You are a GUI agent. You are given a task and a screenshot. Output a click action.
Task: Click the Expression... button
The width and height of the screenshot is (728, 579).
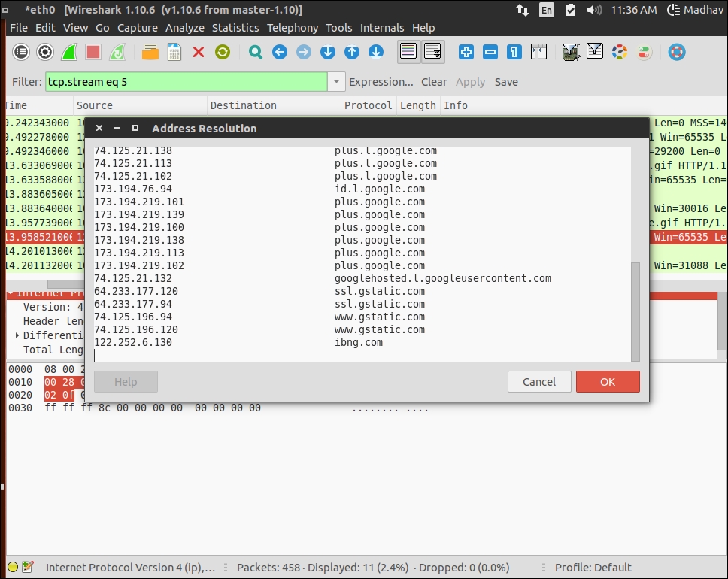click(381, 82)
